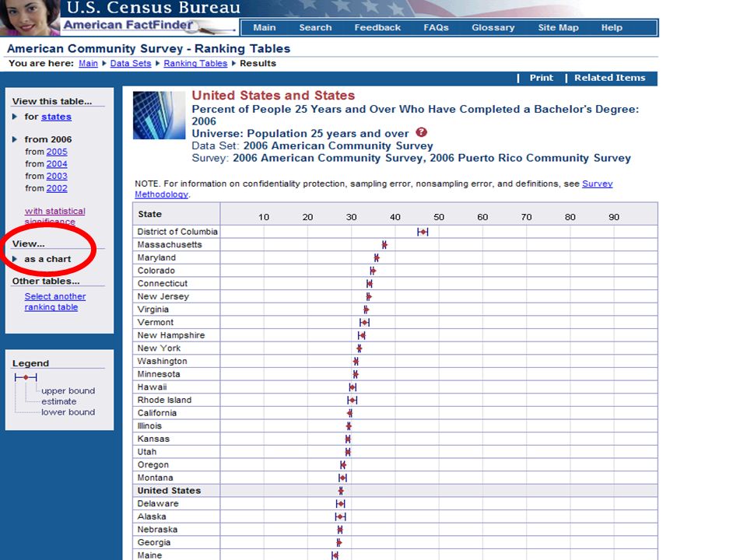Click the District of Columbia row label

[177, 232]
